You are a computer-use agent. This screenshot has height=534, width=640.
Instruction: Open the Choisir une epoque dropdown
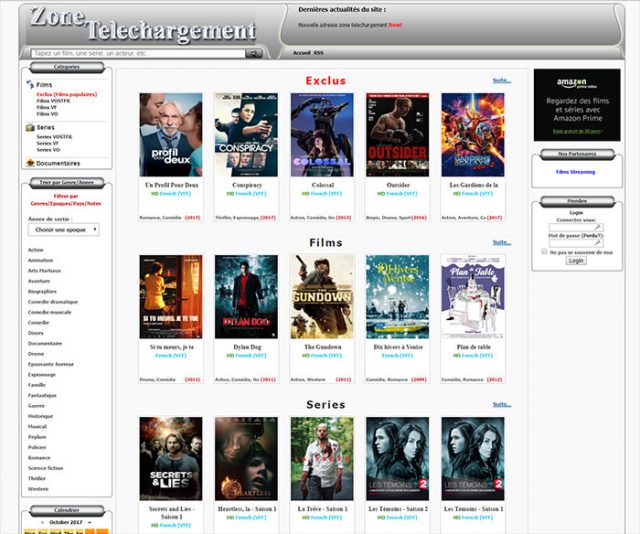[63, 230]
